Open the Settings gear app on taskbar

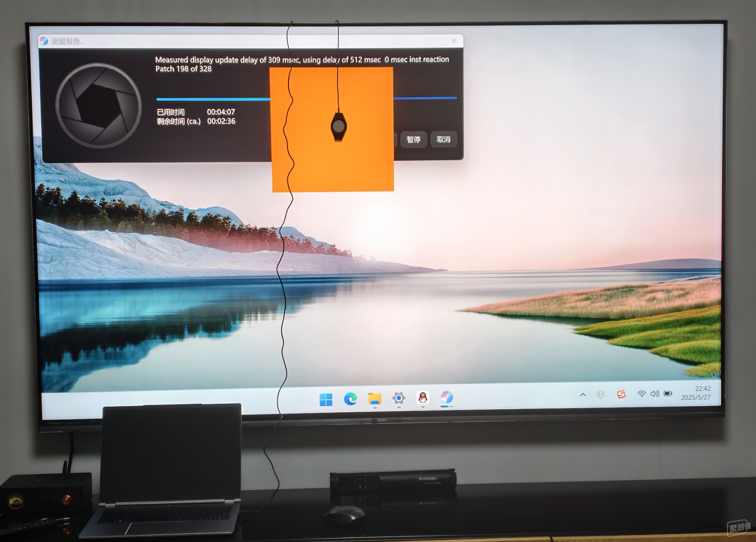pyautogui.click(x=399, y=398)
